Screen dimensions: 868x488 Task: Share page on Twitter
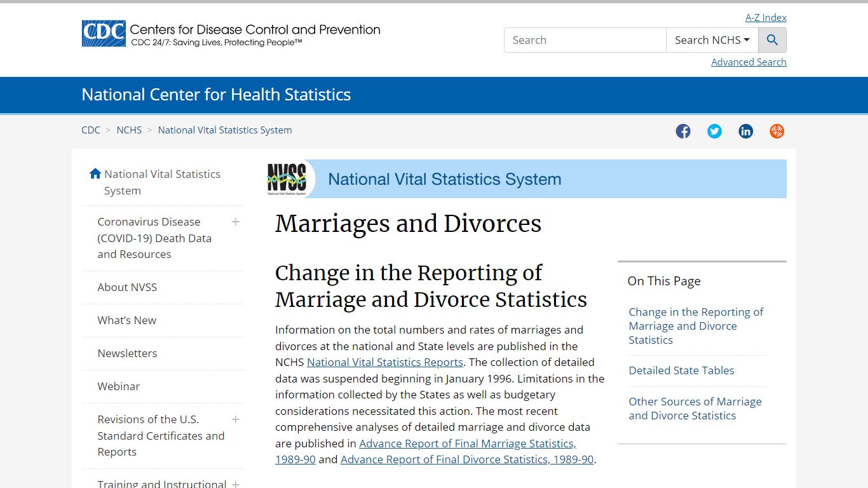tap(714, 132)
